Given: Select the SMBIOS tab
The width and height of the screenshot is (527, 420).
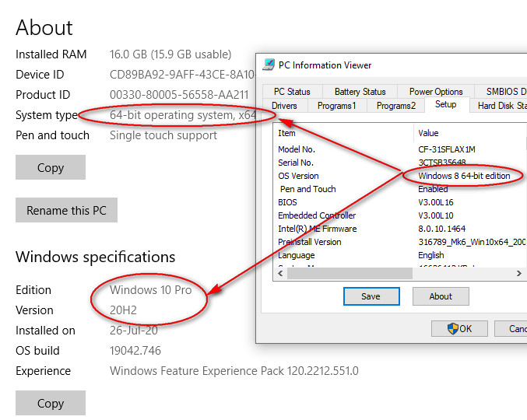Looking at the screenshot, I should coord(501,91).
